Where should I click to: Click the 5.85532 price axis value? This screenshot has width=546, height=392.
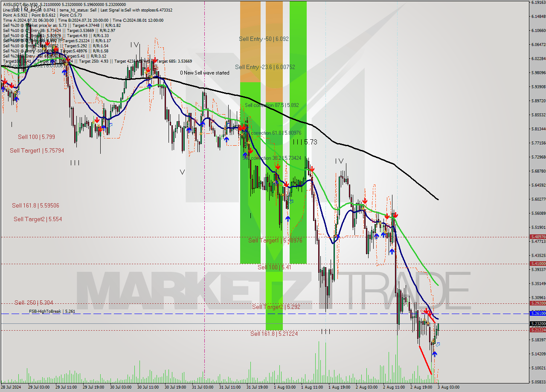539,115
